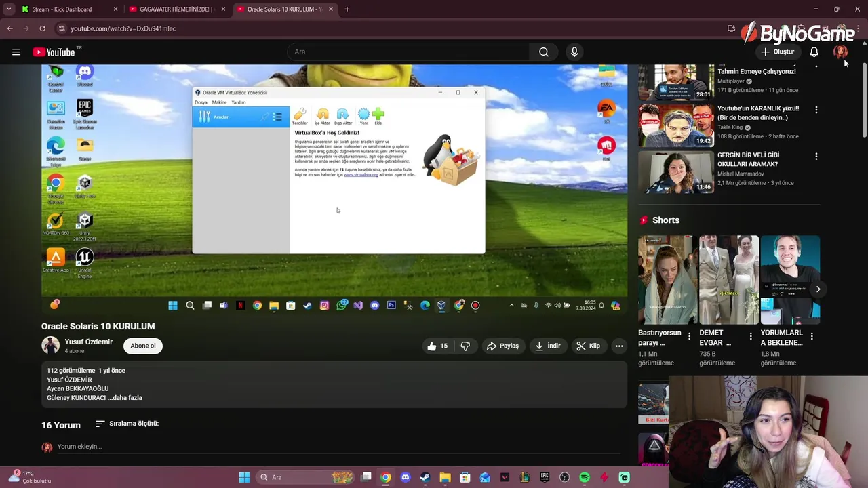868x488 pixels.
Task: Click the '16 Yorum' comments heading
Action: (x=61, y=425)
